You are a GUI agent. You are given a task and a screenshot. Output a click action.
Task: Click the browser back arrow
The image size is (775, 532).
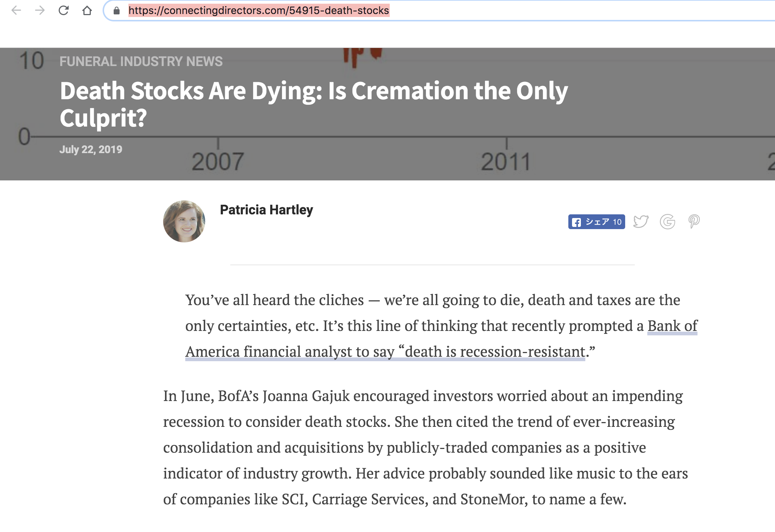pos(16,10)
